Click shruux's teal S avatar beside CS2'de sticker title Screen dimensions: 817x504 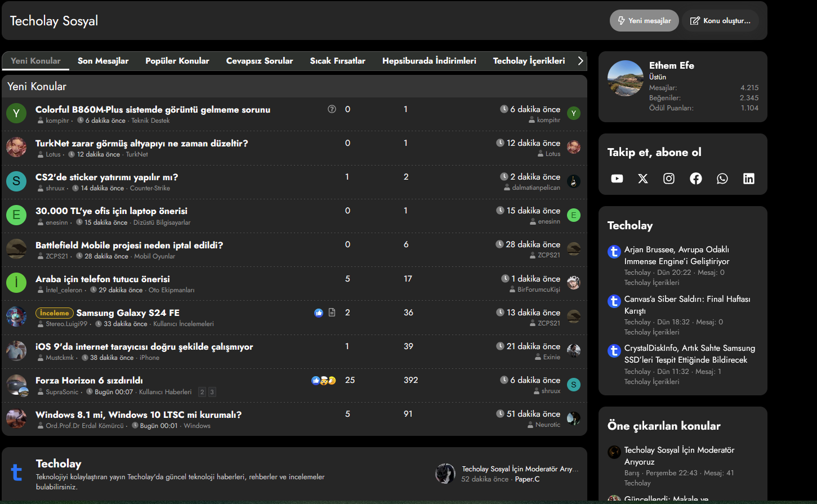[x=16, y=181]
